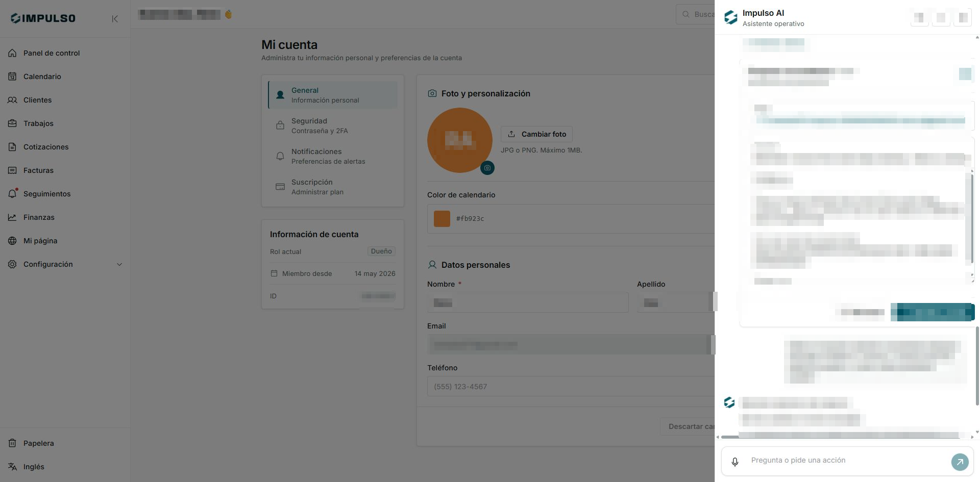This screenshot has height=482, width=980.
Task: Open Facturas from the sidebar
Action: pyautogui.click(x=38, y=170)
